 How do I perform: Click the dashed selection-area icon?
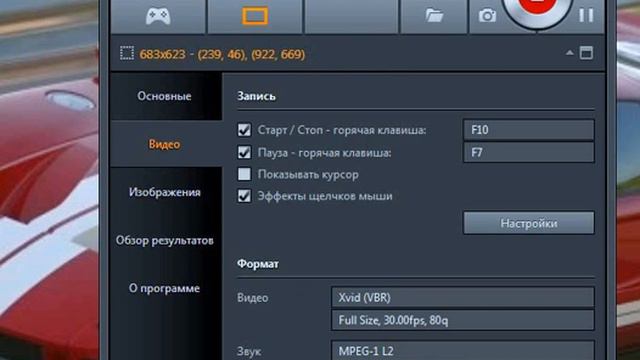127,53
